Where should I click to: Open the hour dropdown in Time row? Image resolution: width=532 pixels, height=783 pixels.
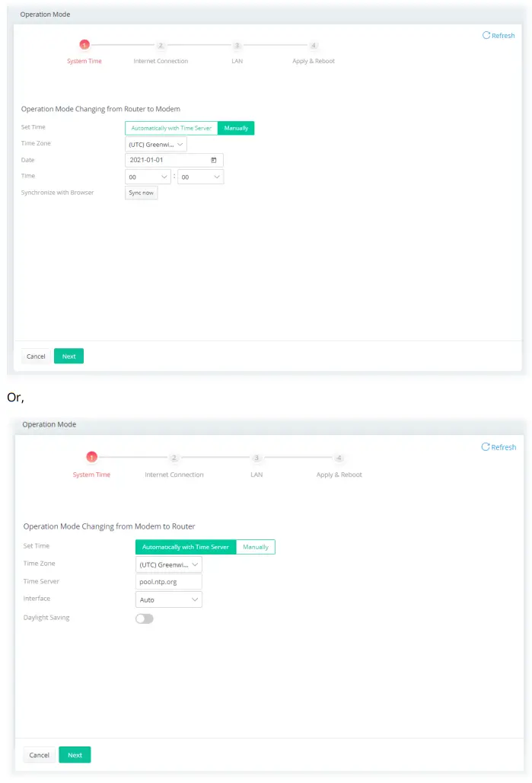[x=148, y=177]
